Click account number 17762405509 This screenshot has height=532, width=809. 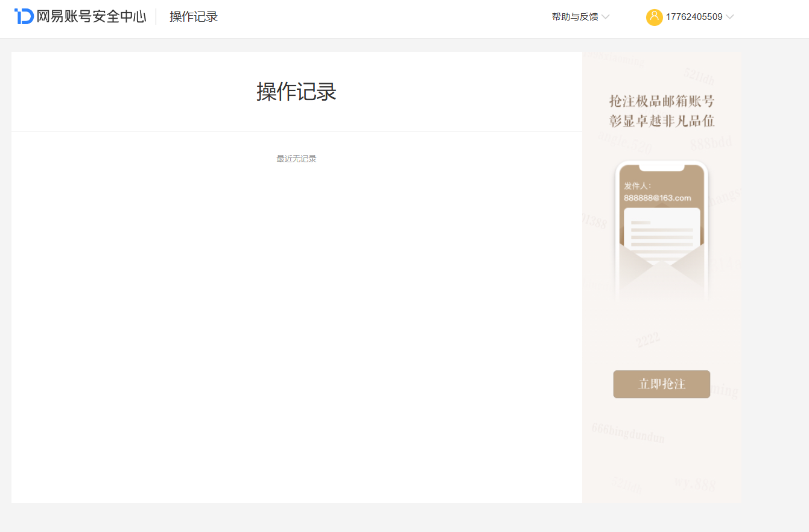click(694, 17)
